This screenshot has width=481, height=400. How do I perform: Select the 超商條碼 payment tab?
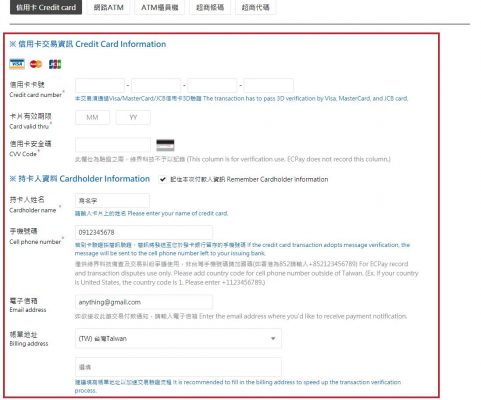point(210,7)
